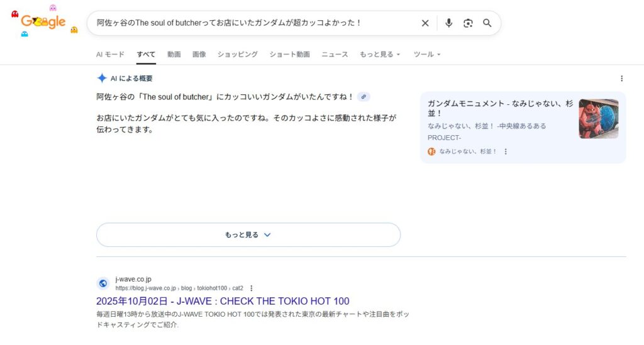Click the source link chip icon
The height and width of the screenshot is (345, 644).
click(x=364, y=97)
